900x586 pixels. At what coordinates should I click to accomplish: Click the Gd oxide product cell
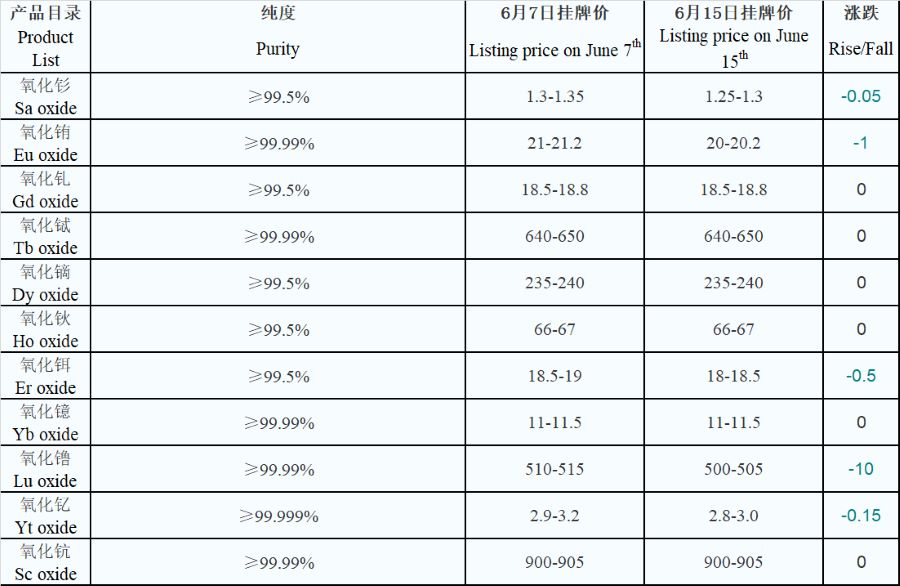click(45, 189)
